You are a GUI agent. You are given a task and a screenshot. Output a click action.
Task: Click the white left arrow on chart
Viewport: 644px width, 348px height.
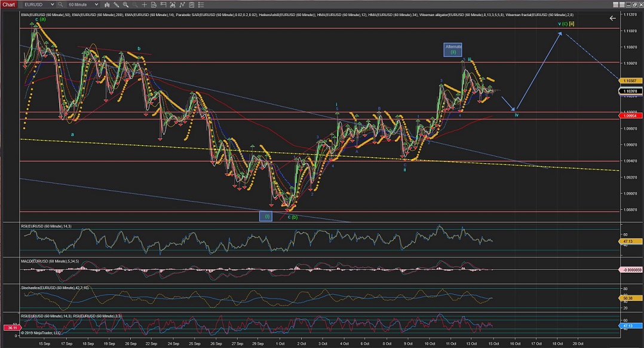613,18
